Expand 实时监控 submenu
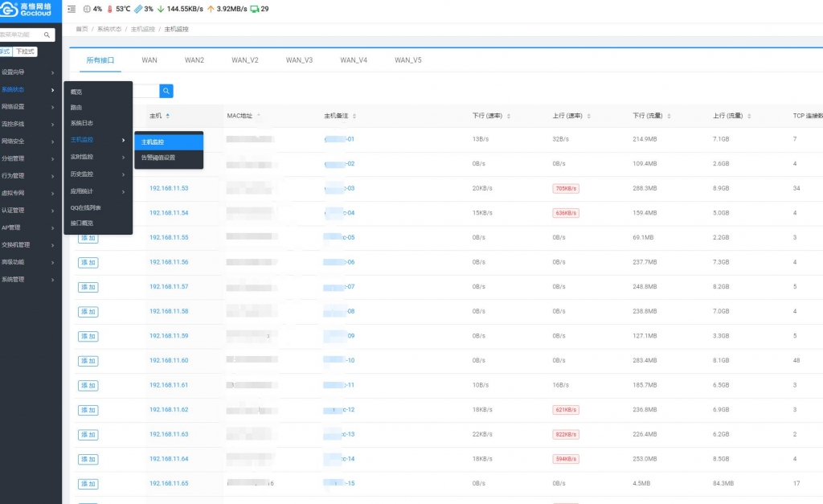 click(98, 157)
